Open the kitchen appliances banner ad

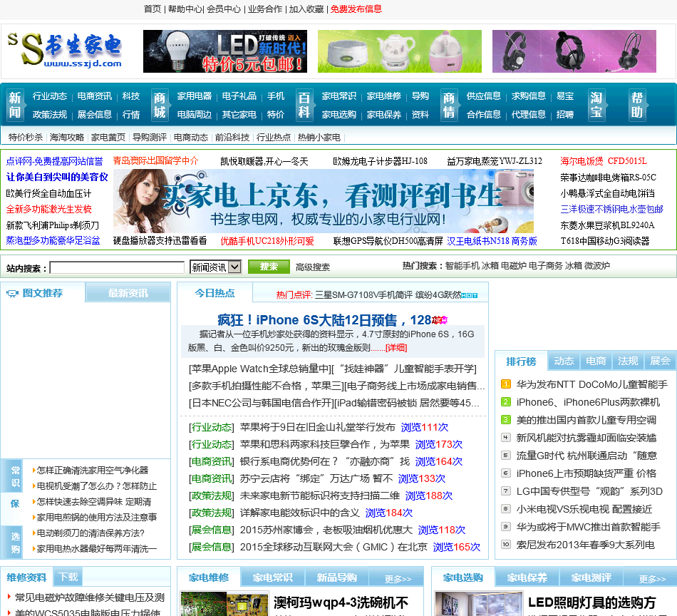pos(399,51)
